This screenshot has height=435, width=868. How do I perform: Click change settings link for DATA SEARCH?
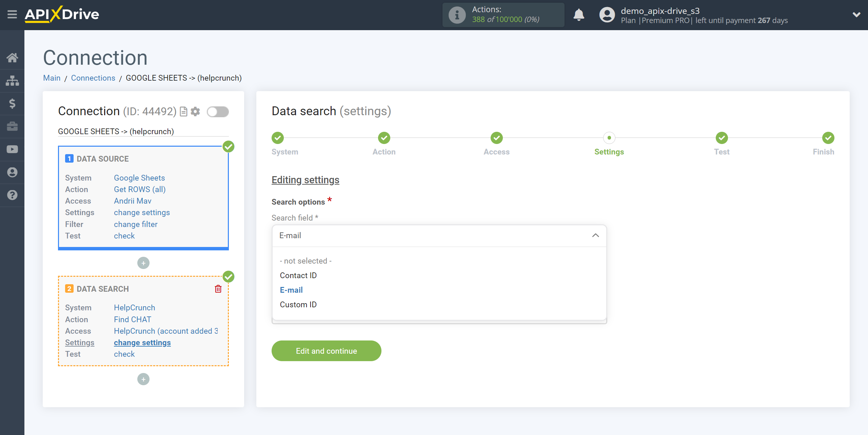[141, 342]
